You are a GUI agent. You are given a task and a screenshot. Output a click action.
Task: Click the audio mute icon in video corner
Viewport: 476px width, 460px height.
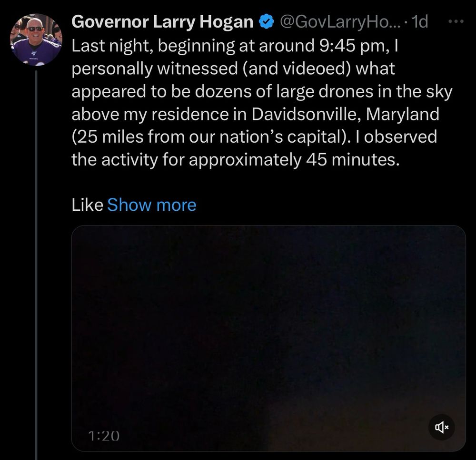(x=441, y=427)
